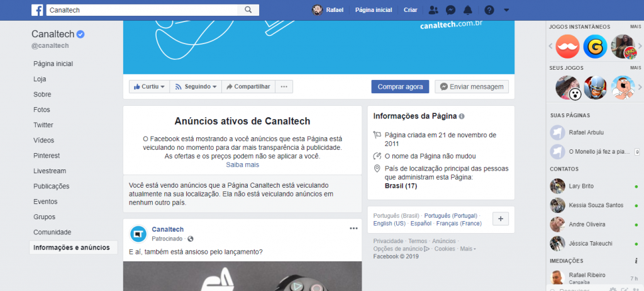Open Página inicial in page sidebar
The image size is (644, 291).
(x=53, y=64)
